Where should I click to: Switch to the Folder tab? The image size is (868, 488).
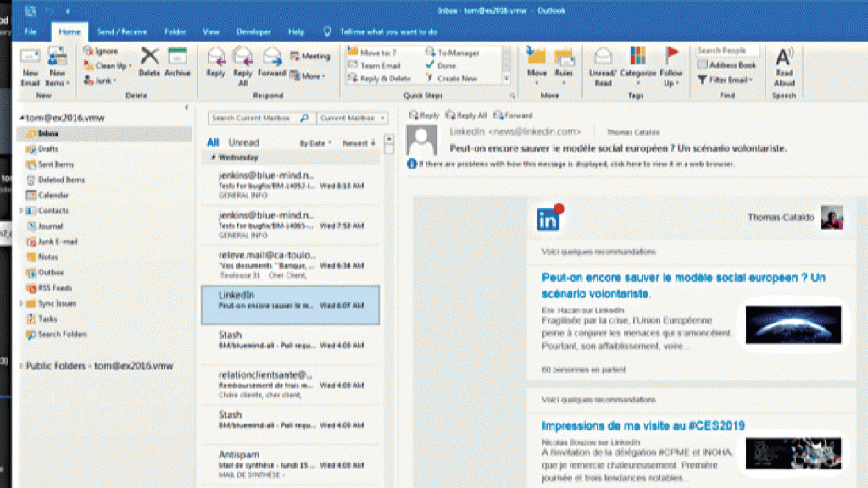click(x=175, y=31)
